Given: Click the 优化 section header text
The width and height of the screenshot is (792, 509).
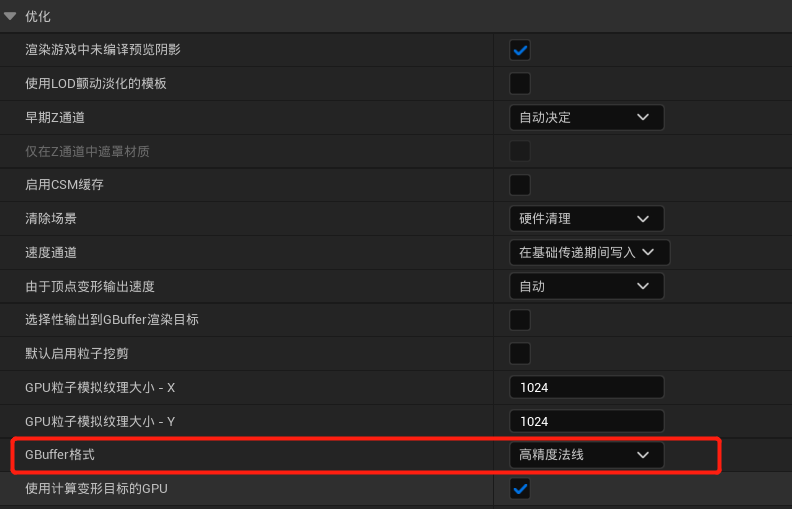Looking at the screenshot, I should coord(37,16).
